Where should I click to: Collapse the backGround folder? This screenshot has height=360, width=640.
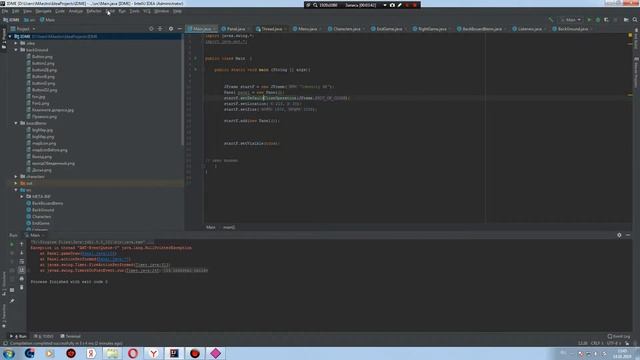[16, 50]
